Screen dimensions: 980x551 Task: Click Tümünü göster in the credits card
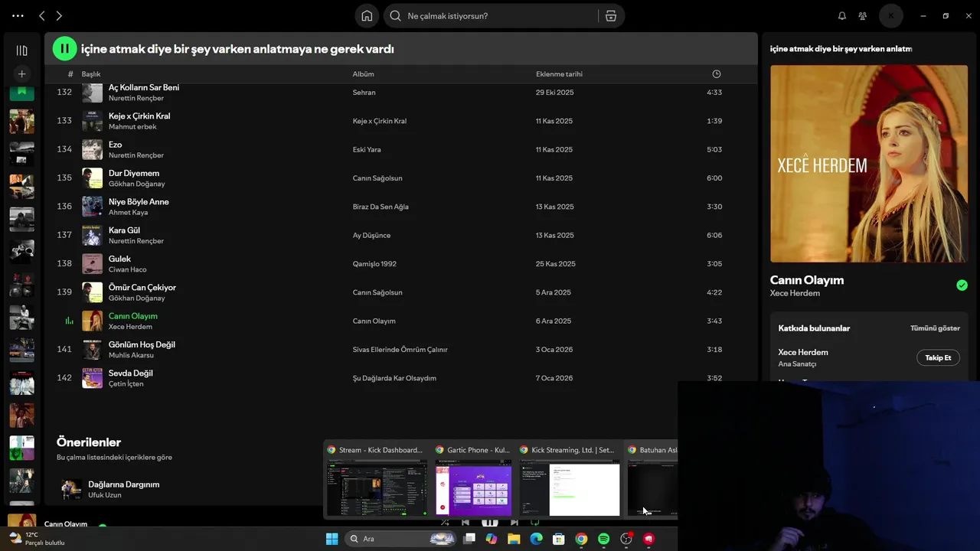pos(935,328)
